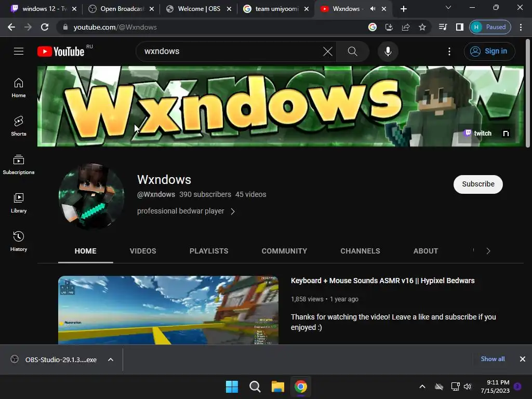Open File Explorer from the taskbar
This screenshot has height=399, width=532.
pyautogui.click(x=278, y=387)
